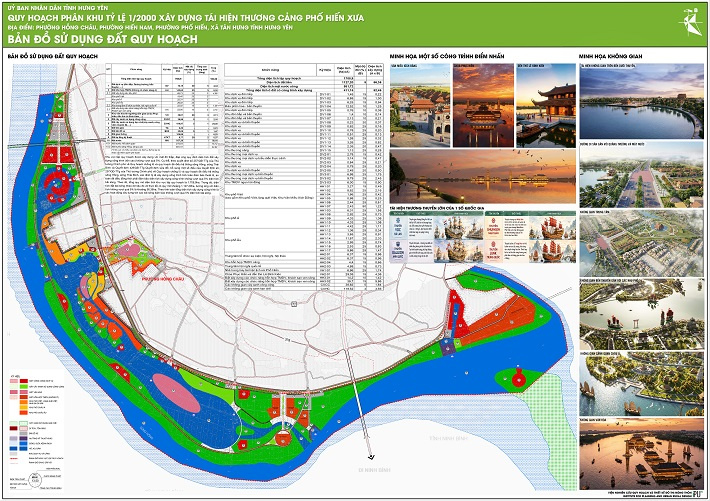Click the plot label diagram circle in legend
Viewport: 710px width, 501px height.
[x=35, y=480]
